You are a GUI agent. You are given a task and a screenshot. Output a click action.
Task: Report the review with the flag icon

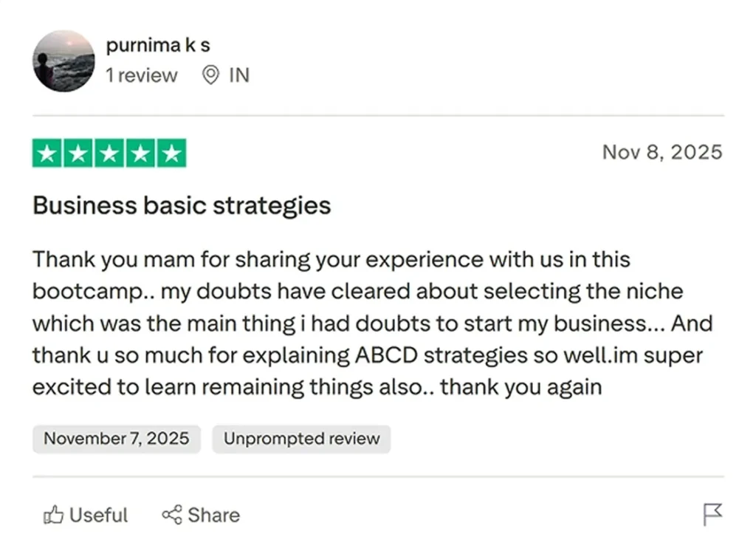point(712,514)
